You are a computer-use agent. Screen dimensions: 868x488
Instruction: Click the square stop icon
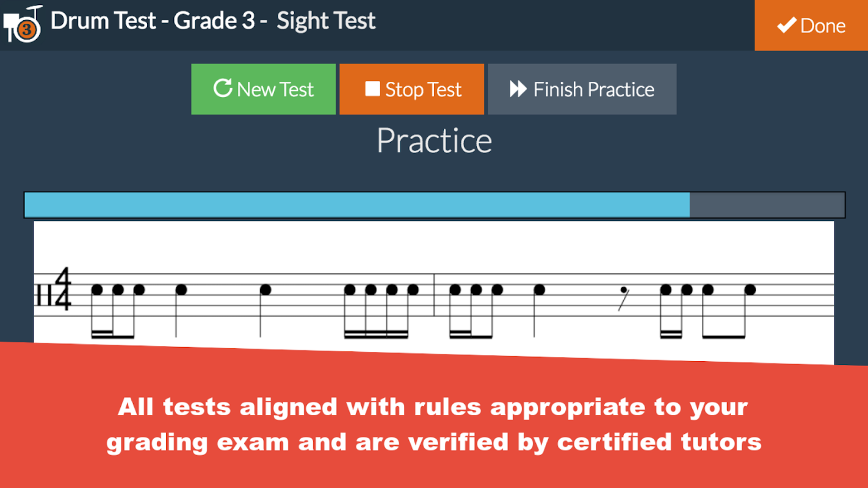coord(372,89)
